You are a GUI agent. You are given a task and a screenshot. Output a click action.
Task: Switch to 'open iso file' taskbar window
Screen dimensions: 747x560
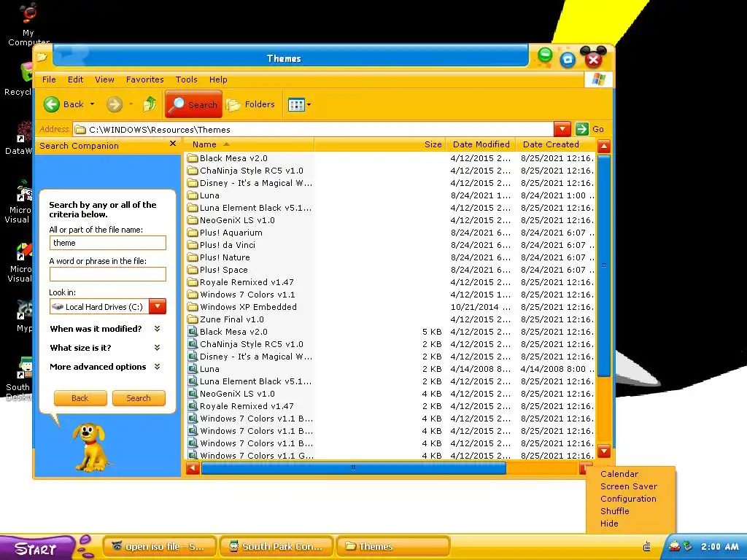click(160, 547)
